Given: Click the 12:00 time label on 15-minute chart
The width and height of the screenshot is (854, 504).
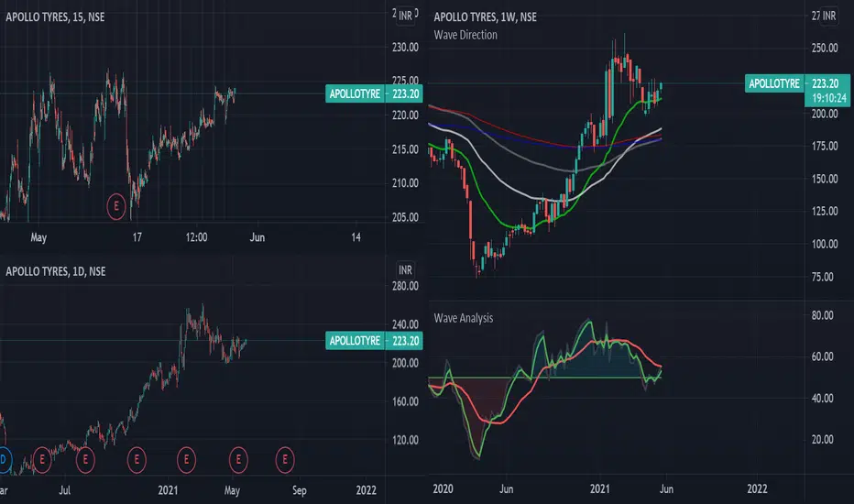Looking at the screenshot, I should (197, 237).
